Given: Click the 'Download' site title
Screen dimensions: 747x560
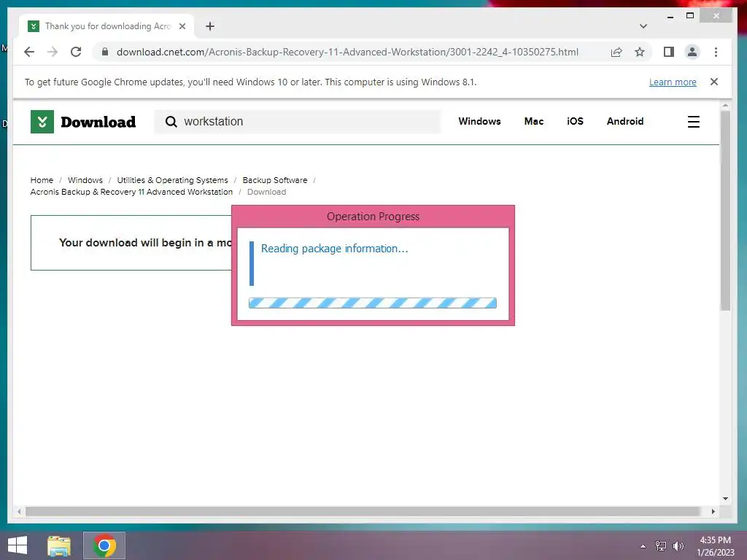Looking at the screenshot, I should click(98, 122).
